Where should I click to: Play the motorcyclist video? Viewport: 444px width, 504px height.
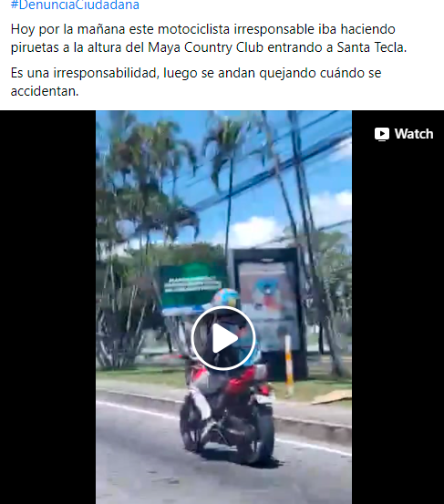[223, 338]
